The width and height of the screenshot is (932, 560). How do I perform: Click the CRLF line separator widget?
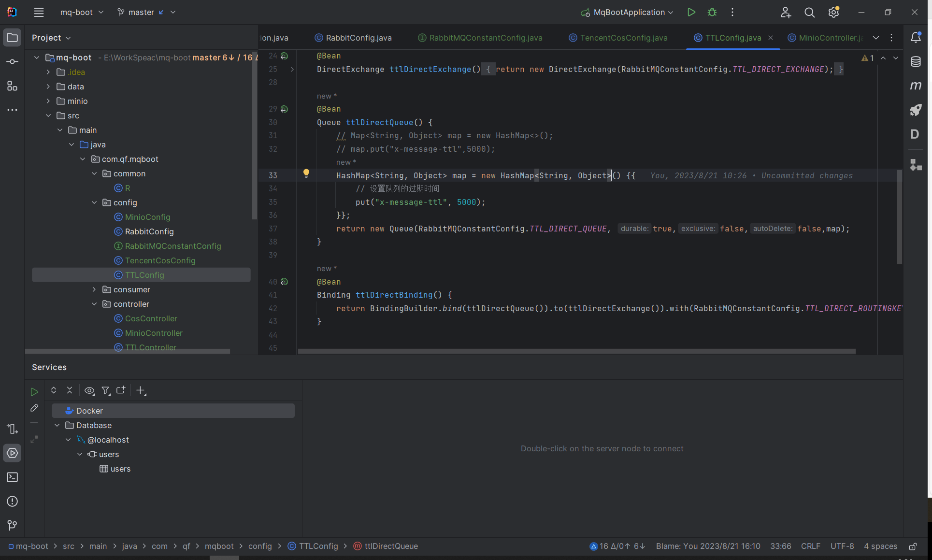point(810,546)
